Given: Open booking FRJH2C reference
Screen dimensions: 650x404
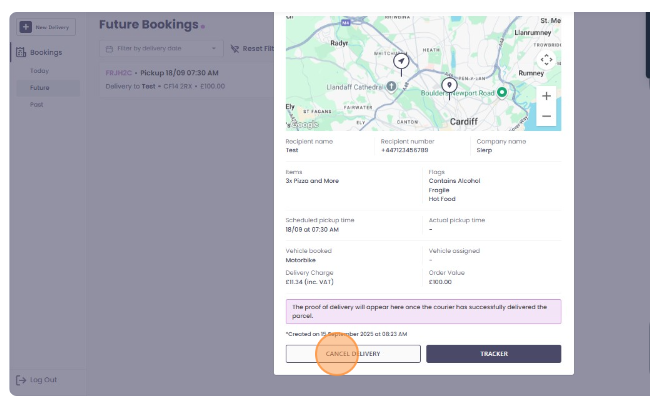Looking at the screenshot, I should click(119, 73).
